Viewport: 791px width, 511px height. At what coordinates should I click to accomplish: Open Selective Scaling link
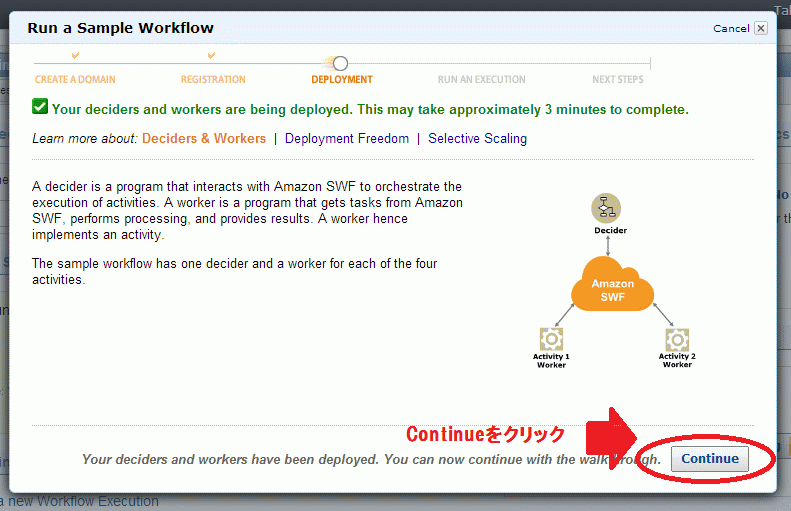(x=477, y=138)
